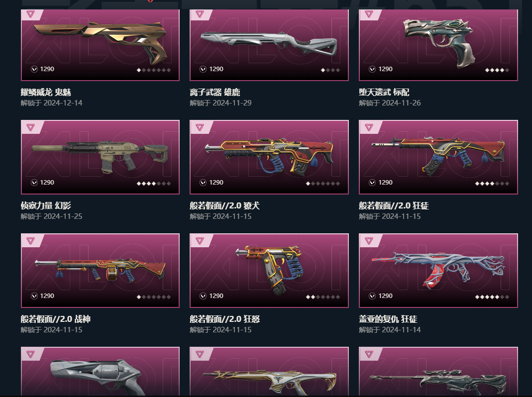
Task: Click the tier badge icon on 盖亚的复仇 狂徒 card
Action: (369, 241)
